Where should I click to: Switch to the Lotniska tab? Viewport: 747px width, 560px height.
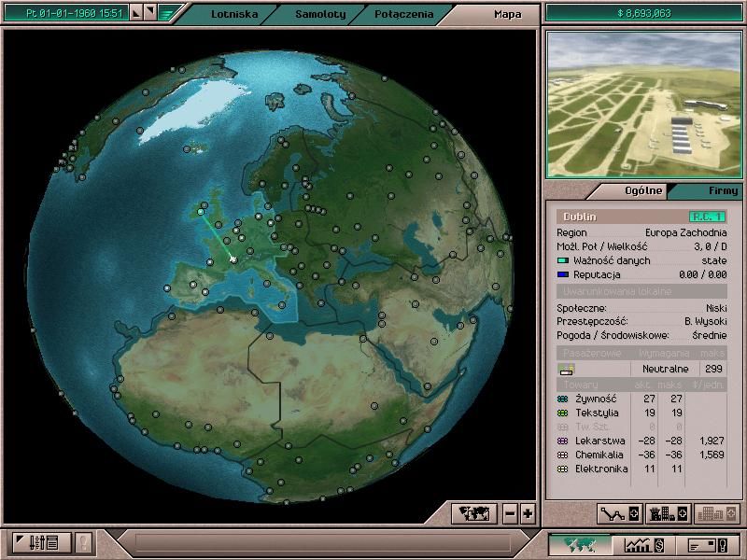(234, 15)
